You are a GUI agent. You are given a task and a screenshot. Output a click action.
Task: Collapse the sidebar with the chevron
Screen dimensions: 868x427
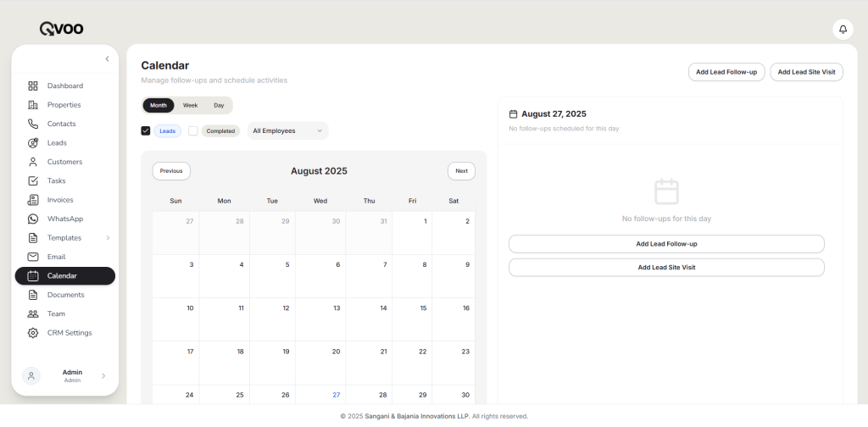pos(107,58)
